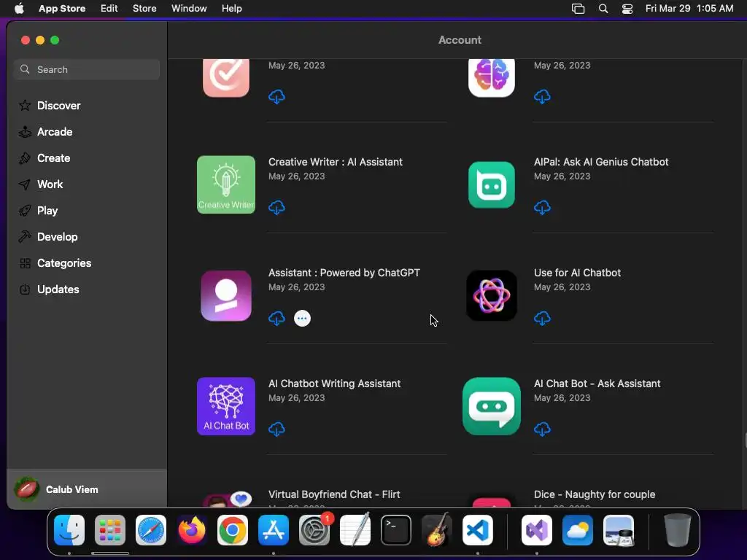Open Control Center in menu bar
The height and width of the screenshot is (560, 747).
tap(627, 9)
